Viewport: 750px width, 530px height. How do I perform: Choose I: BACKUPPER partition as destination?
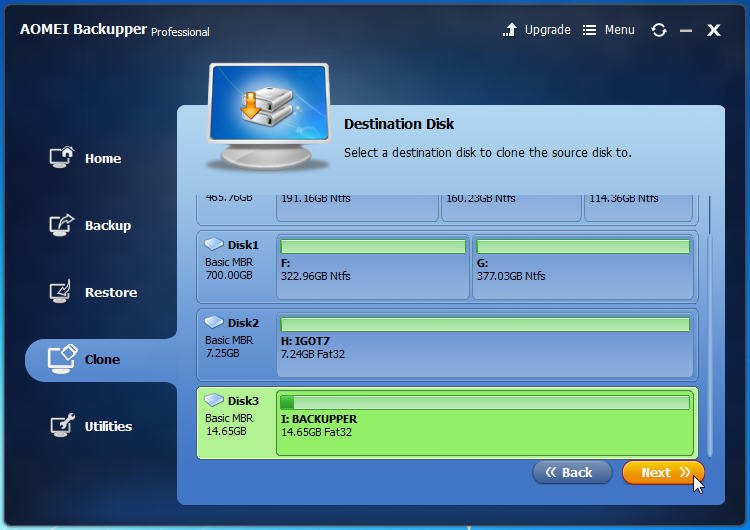coord(485,423)
